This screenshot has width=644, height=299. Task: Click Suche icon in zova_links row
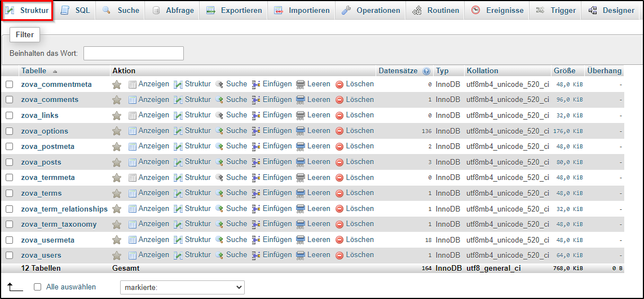pos(219,116)
